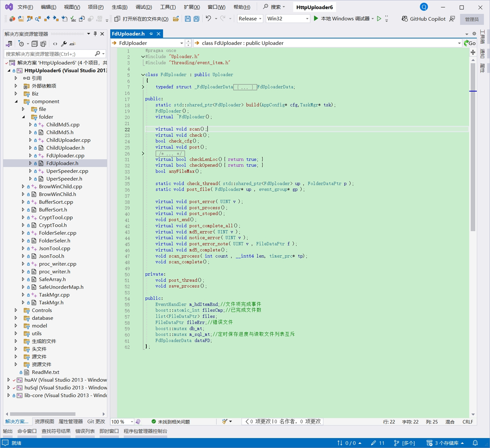Click the View Code icon in Solution Explorer
Image resolution: width=490 pixels, height=448 pixels.
[x=55, y=44]
